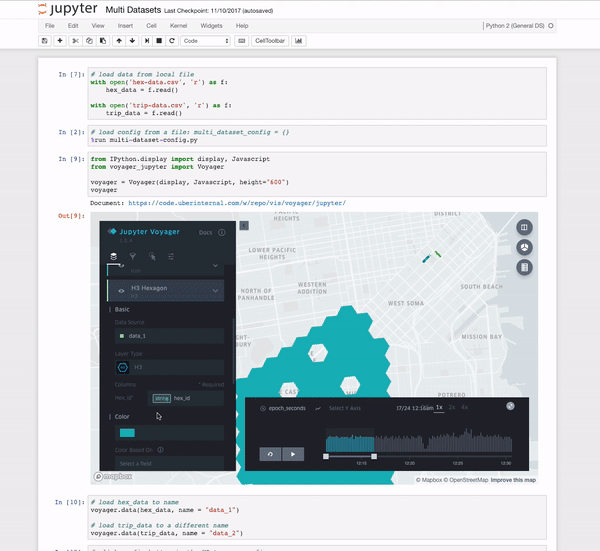Open the File menu

(x=50, y=26)
